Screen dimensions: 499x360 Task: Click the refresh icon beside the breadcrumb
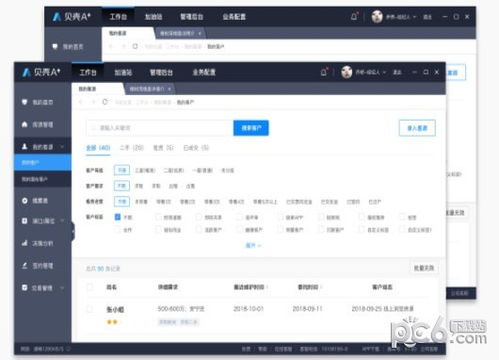105,102
